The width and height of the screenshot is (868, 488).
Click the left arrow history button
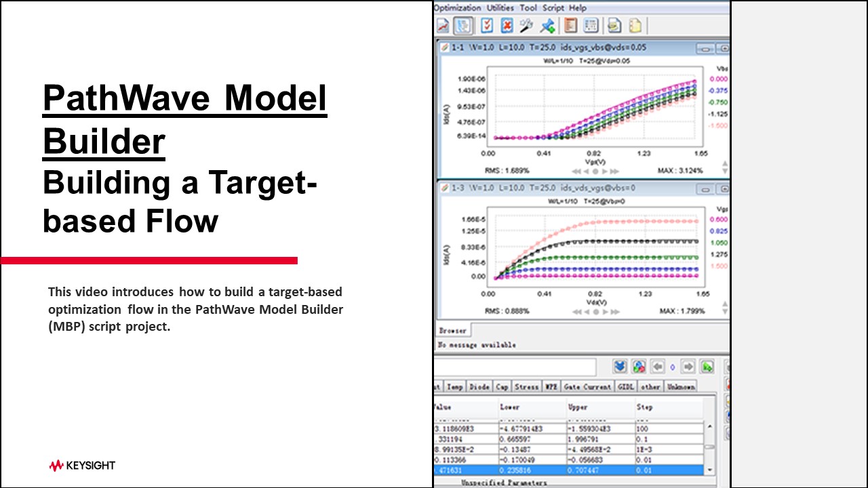(x=657, y=367)
